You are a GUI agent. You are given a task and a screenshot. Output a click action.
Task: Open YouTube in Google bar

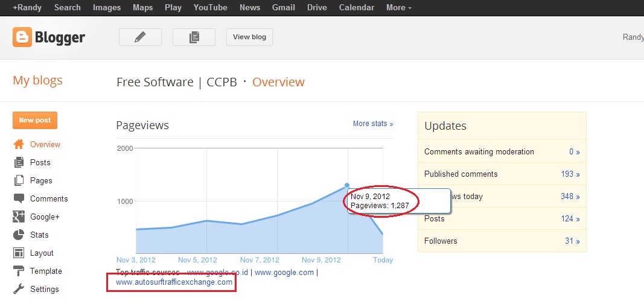pyautogui.click(x=210, y=7)
